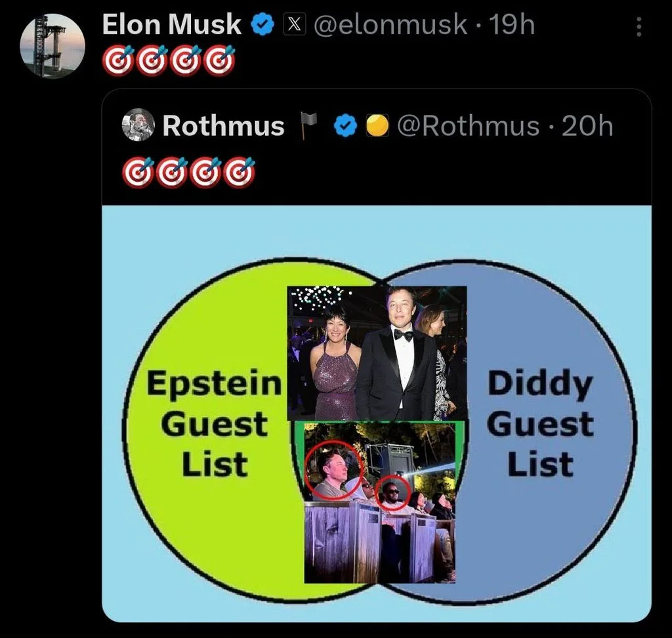Click the X affiliate badge icon
Viewport: 672px width, 638px height.
click(295, 24)
